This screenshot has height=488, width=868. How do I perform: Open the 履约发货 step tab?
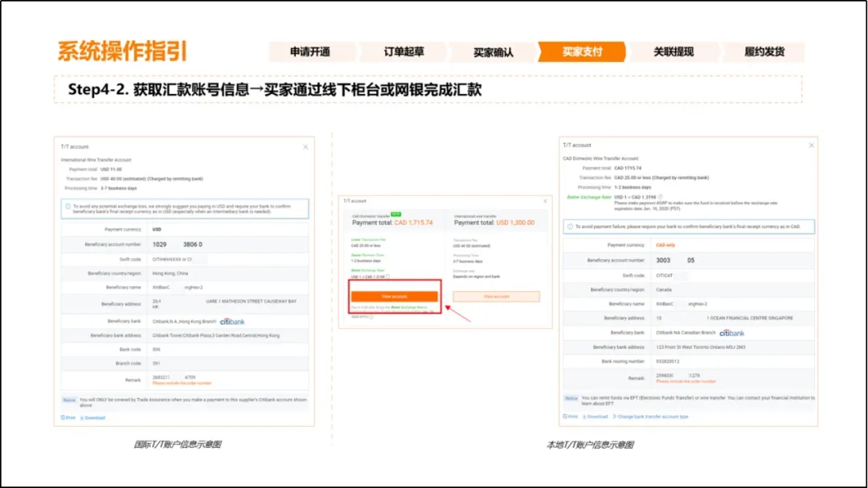pyautogui.click(x=765, y=51)
